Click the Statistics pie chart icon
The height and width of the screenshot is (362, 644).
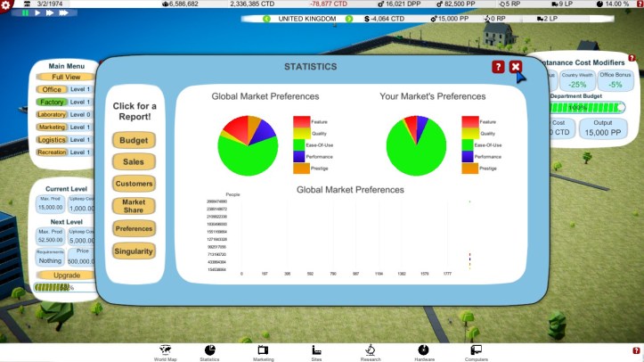click(x=209, y=350)
